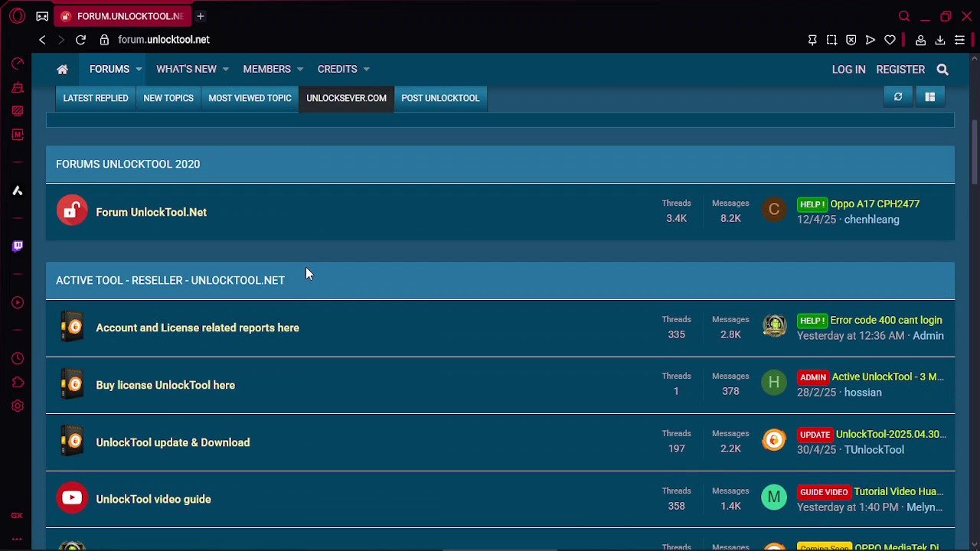Open UnlockTool video guide forum

(x=153, y=499)
